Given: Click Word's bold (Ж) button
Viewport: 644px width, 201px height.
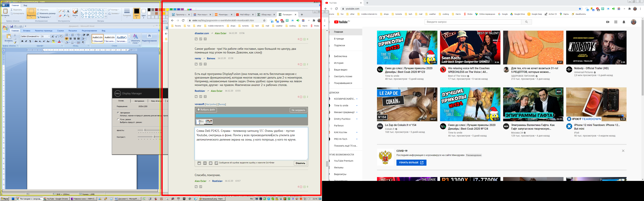Looking at the screenshot, I should (22, 41).
